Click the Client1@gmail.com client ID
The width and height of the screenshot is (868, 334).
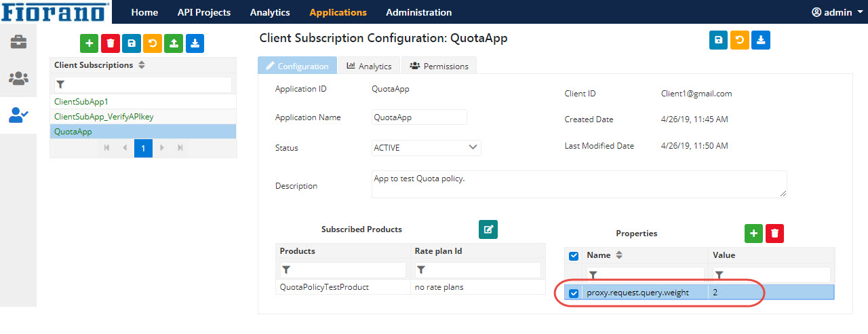(x=696, y=94)
